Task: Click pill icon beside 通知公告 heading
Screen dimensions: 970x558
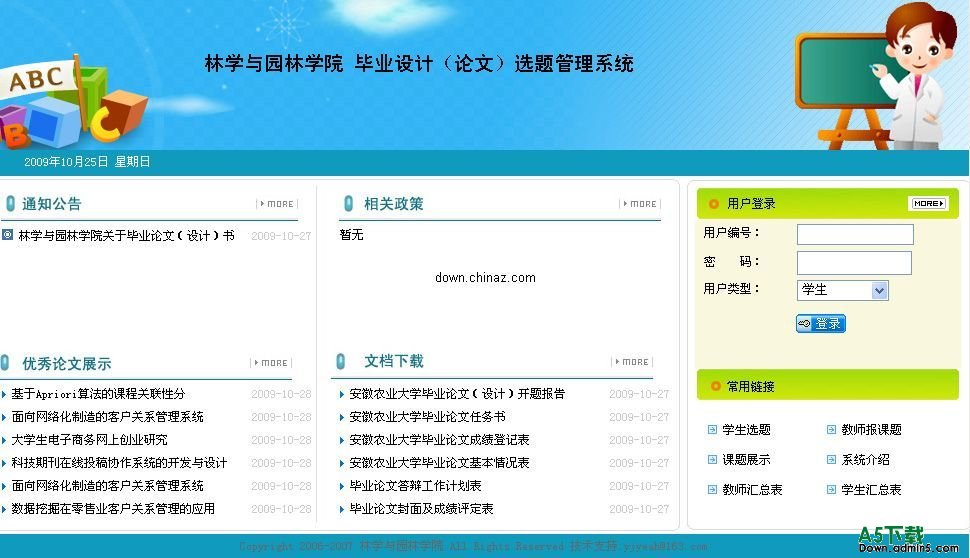Action: pyautogui.click(x=10, y=203)
